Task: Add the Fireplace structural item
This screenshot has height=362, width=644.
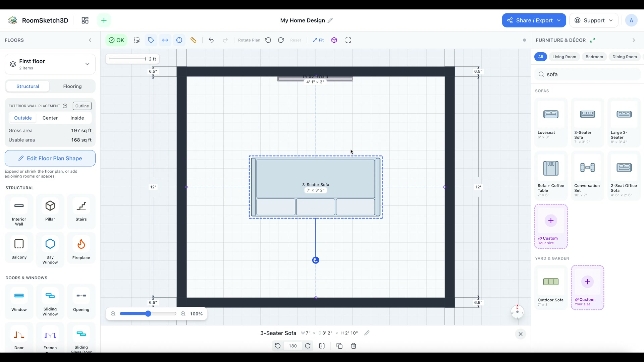Action: pyautogui.click(x=81, y=248)
